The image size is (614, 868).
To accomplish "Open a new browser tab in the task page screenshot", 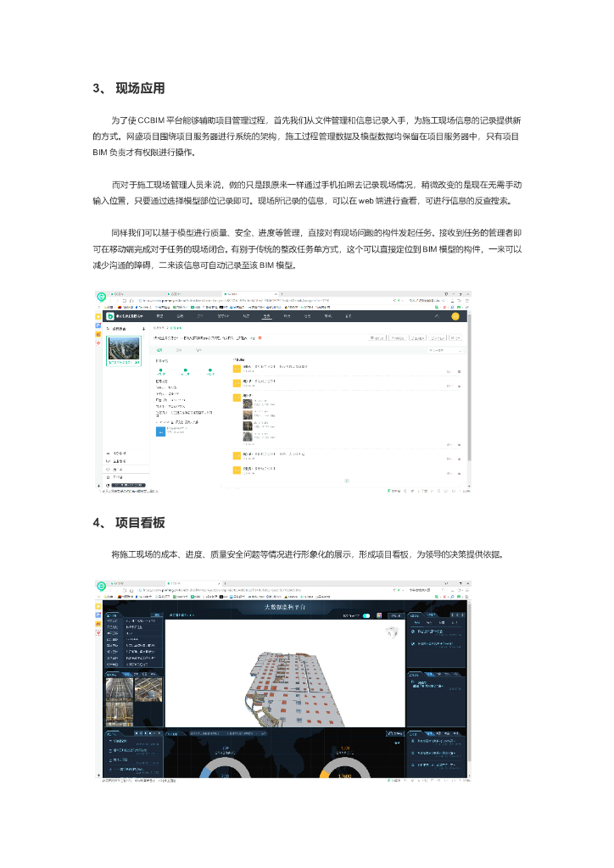I will 282,294.
